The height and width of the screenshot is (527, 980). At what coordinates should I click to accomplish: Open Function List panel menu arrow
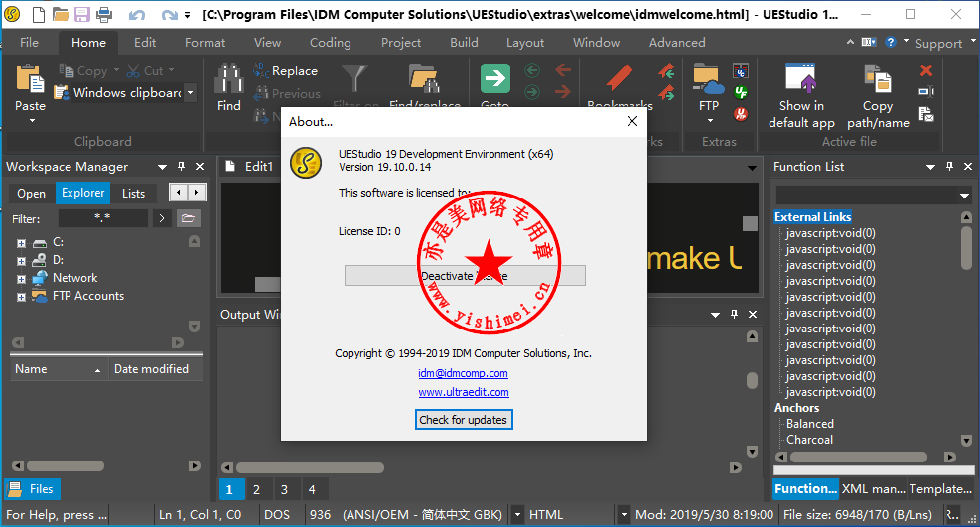pyautogui.click(x=930, y=167)
